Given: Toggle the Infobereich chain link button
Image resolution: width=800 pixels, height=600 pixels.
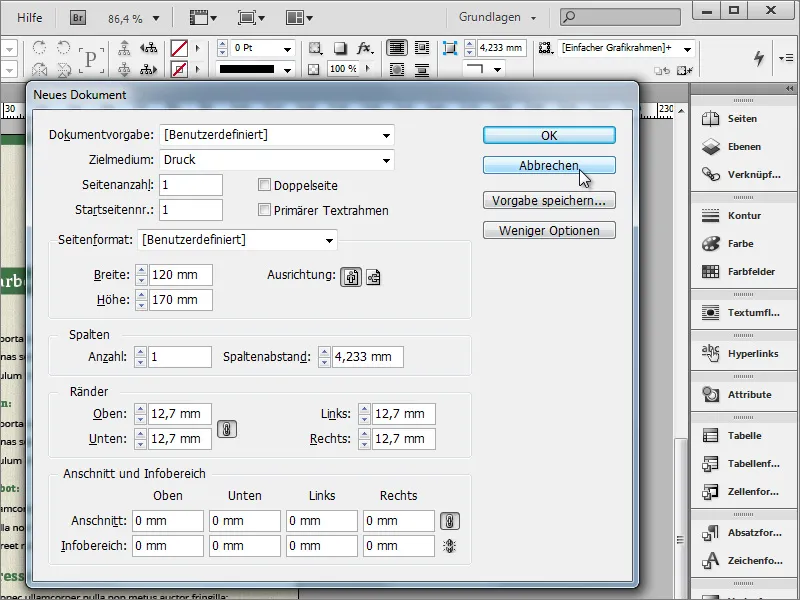Looking at the screenshot, I should coord(449,546).
